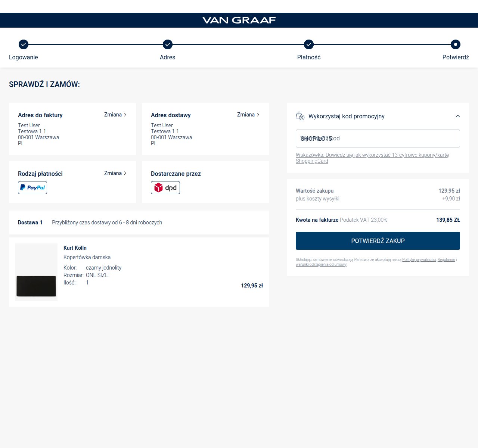
Task: Change the payment method via Zmiana
Action: click(115, 173)
